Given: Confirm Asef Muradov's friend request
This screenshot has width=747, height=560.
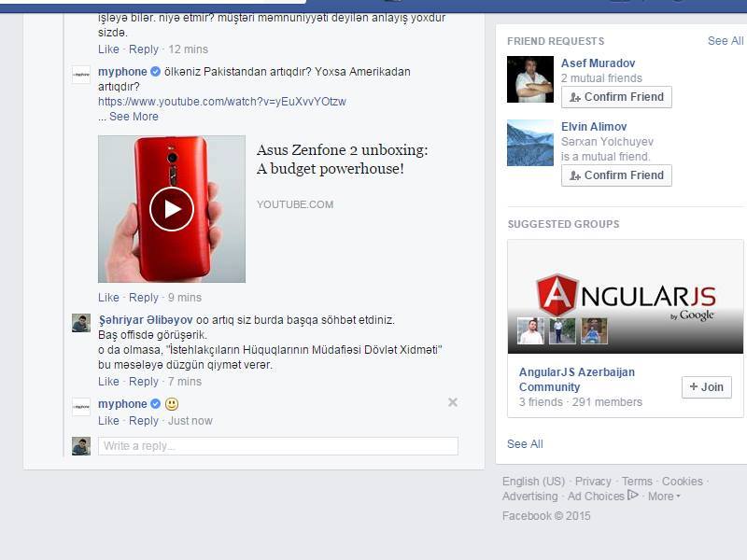Looking at the screenshot, I should pyautogui.click(x=616, y=97).
